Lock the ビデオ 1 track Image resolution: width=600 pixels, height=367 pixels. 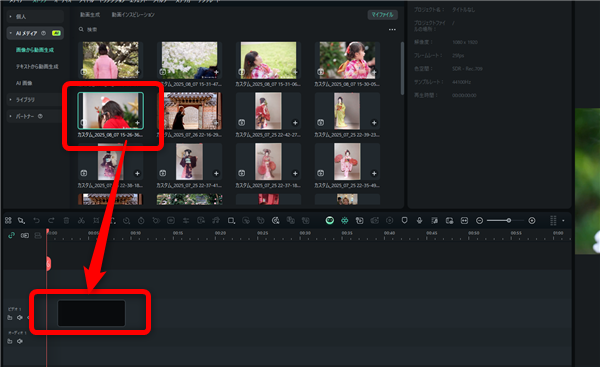[10, 318]
